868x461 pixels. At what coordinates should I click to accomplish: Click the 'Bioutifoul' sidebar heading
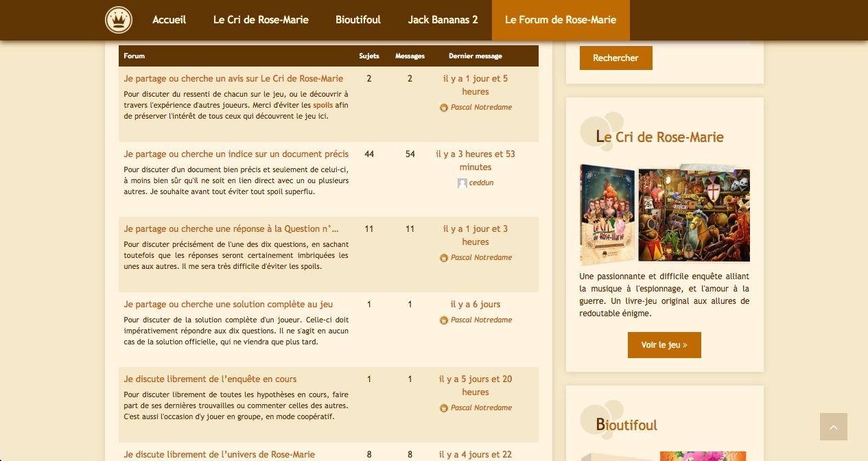click(x=626, y=425)
